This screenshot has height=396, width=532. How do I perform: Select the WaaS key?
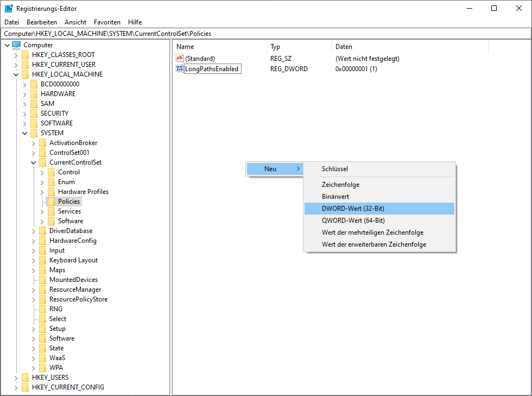[x=57, y=358]
